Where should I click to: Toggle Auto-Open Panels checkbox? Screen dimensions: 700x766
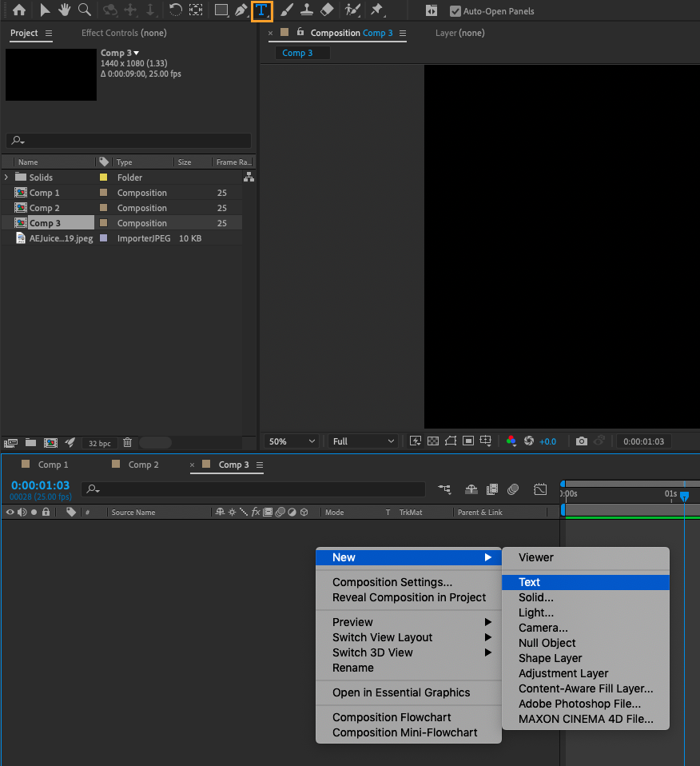pos(455,10)
